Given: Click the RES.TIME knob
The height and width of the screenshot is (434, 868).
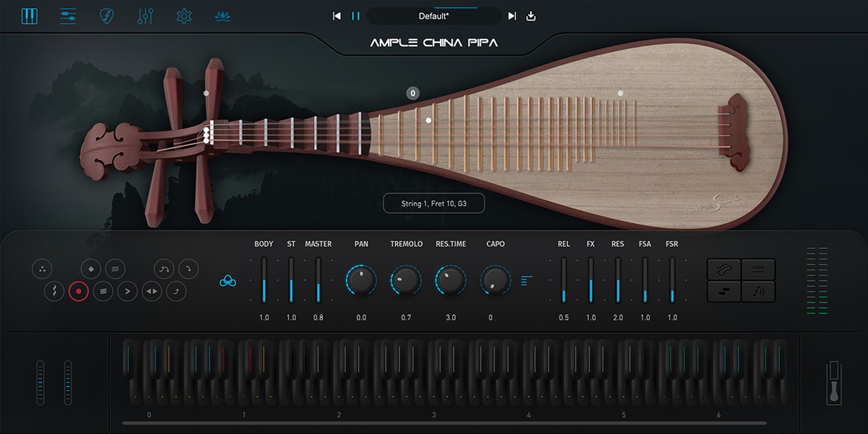Looking at the screenshot, I should [x=451, y=280].
